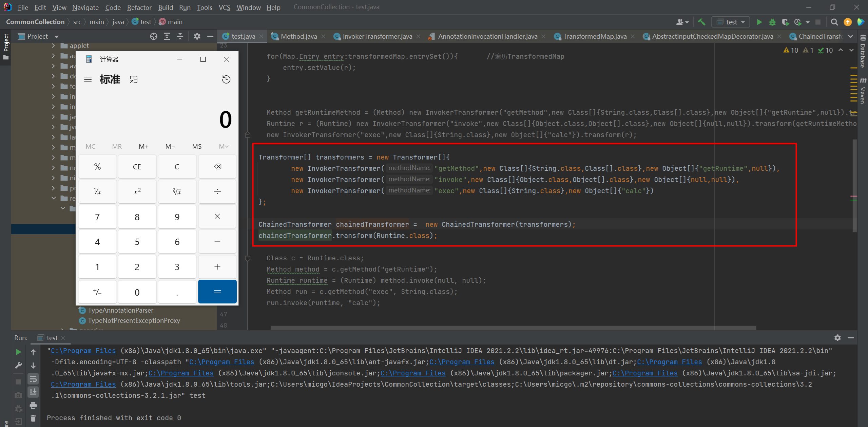Open the user account icon menu

(682, 22)
